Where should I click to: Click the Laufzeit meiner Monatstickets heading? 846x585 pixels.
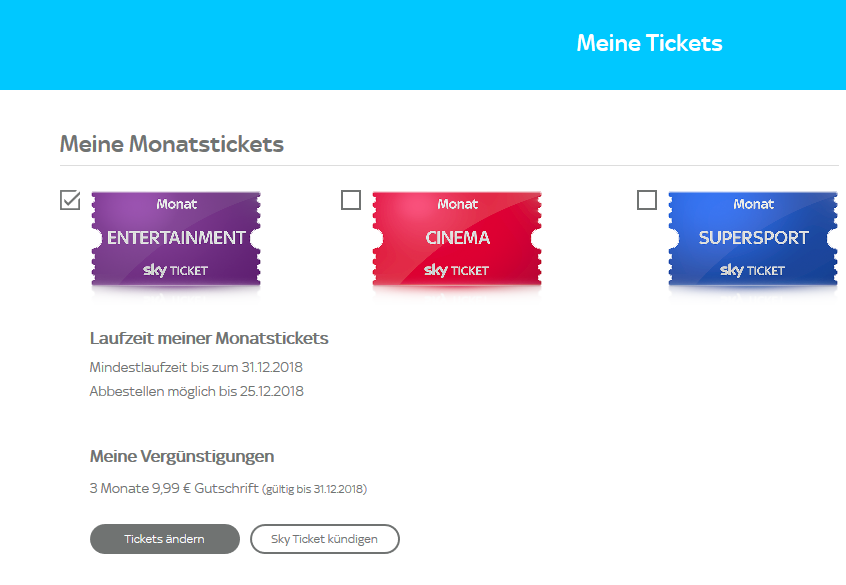point(209,338)
